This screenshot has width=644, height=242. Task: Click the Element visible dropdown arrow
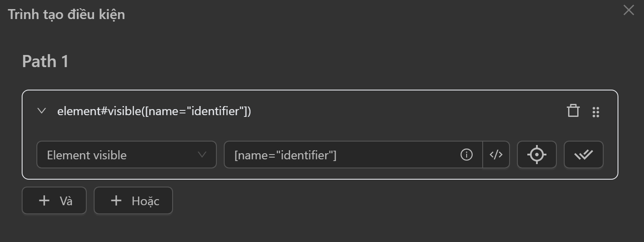click(202, 155)
